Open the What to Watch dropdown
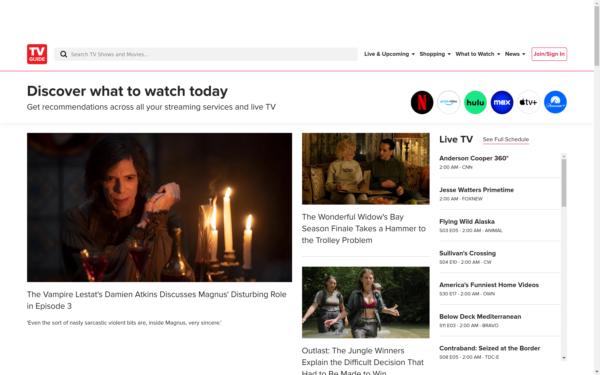The width and height of the screenshot is (600, 375). [478, 54]
